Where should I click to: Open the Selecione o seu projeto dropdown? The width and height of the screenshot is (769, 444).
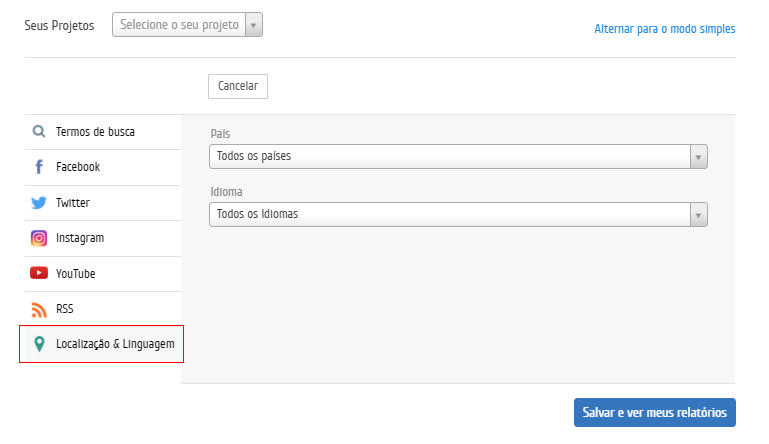187,25
